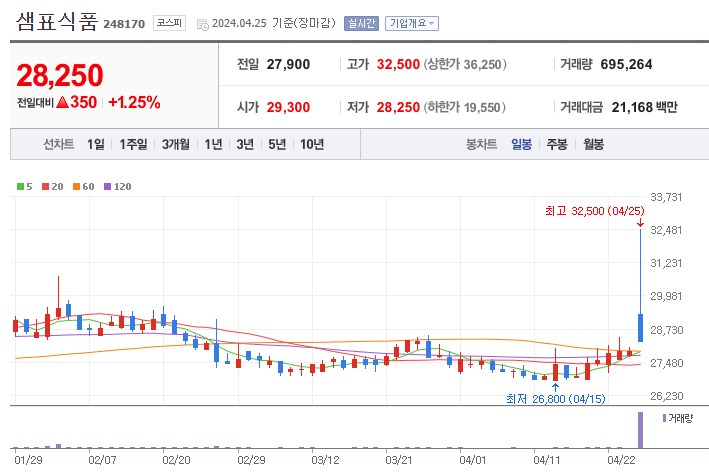Click the 최고 32,500 (04/25) marker
Viewport: 709px width, 476px height.
(594, 211)
